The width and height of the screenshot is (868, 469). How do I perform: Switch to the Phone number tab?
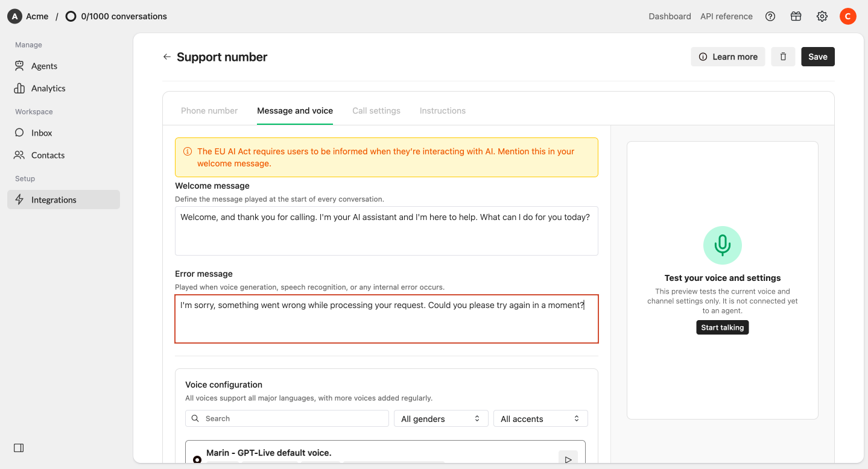(x=209, y=111)
